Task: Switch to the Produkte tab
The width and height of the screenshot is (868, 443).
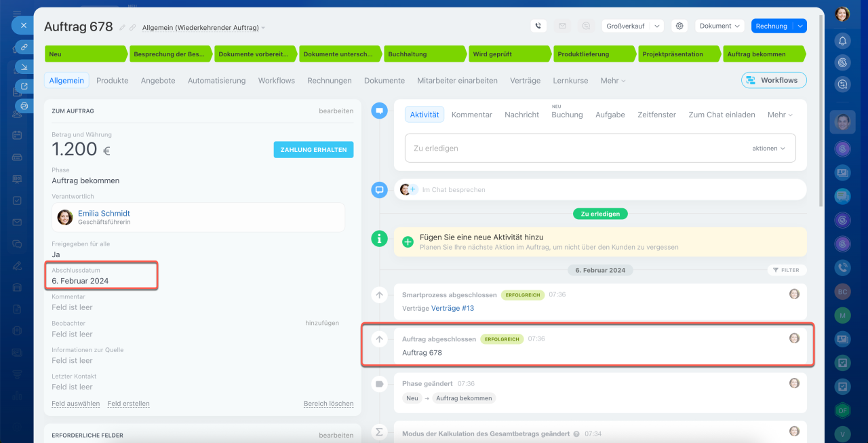Action: pyautogui.click(x=112, y=80)
